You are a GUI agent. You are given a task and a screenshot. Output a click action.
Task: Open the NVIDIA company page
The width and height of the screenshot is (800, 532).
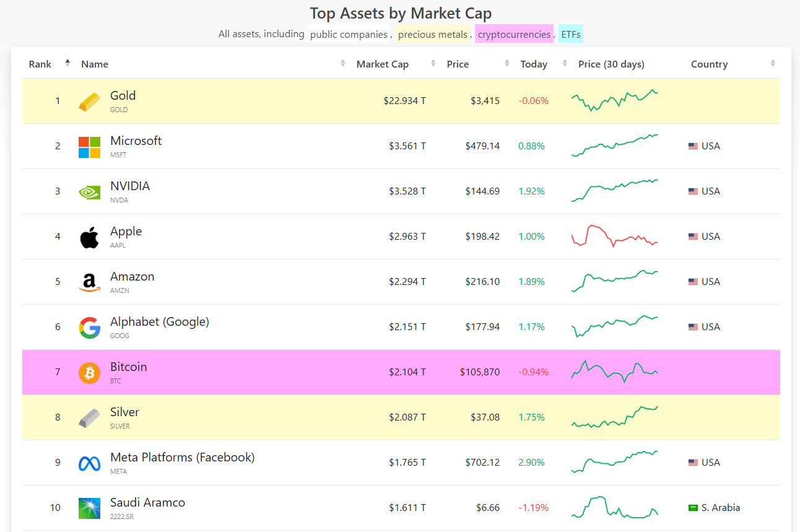tap(130, 186)
